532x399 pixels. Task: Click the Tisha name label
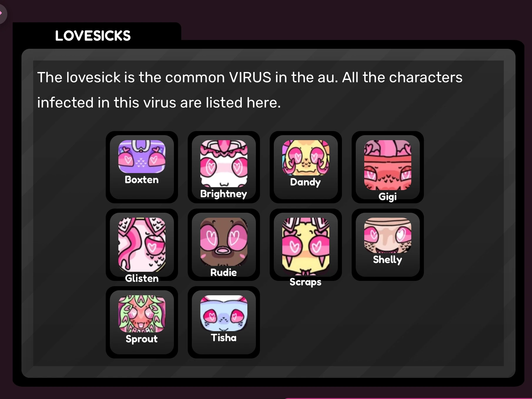click(224, 338)
